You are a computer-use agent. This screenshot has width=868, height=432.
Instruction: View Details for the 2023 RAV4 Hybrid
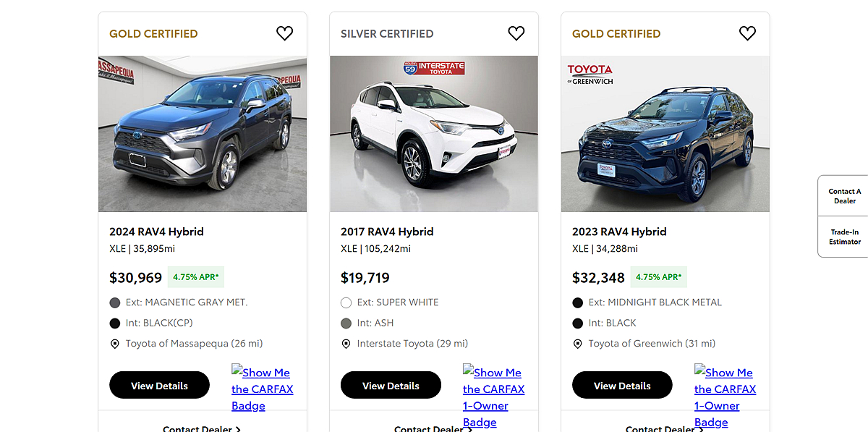[622, 386]
